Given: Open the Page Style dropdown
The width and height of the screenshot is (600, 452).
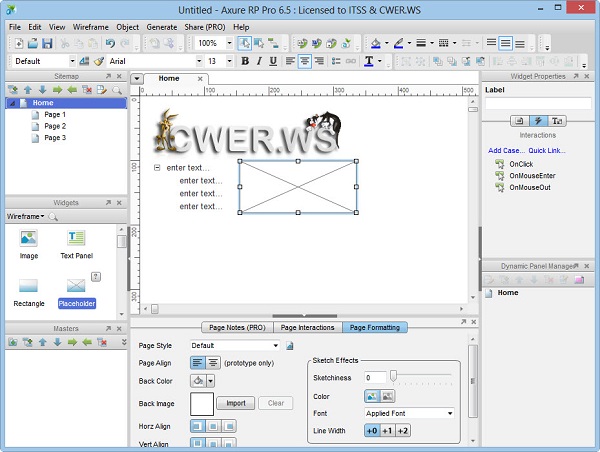Looking at the screenshot, I should (235, 345).
